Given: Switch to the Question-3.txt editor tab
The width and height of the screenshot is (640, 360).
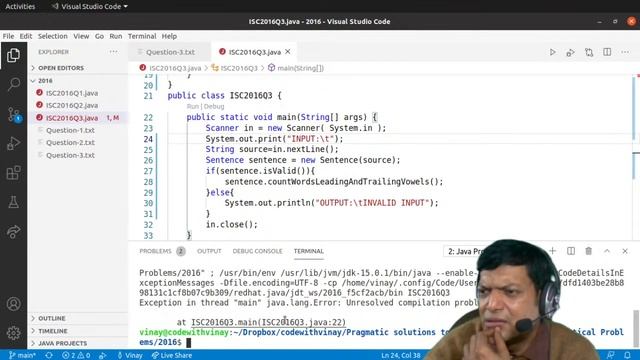Looking at the screenshot, I should [x=170, y=52].
